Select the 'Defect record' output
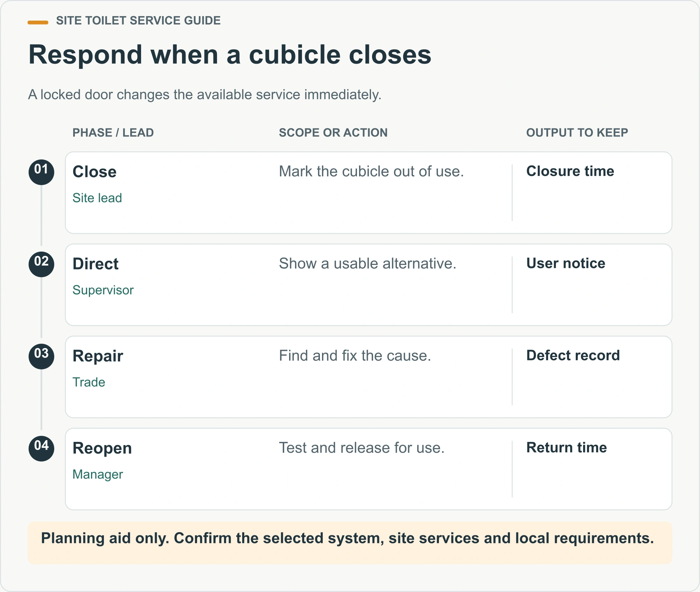 (x=573, y=355)
